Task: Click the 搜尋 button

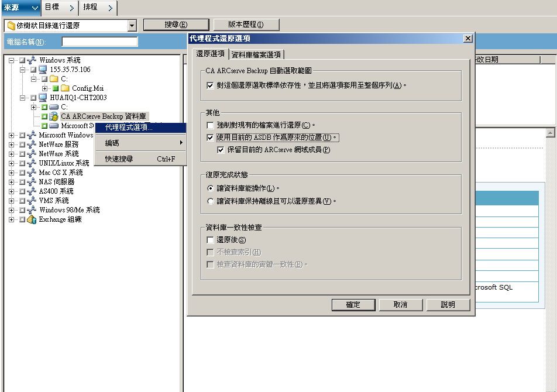Action: pos(176,25)
